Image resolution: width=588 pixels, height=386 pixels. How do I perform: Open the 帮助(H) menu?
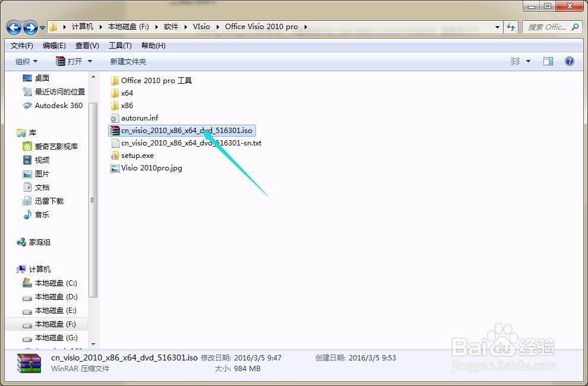coord(153,46)
